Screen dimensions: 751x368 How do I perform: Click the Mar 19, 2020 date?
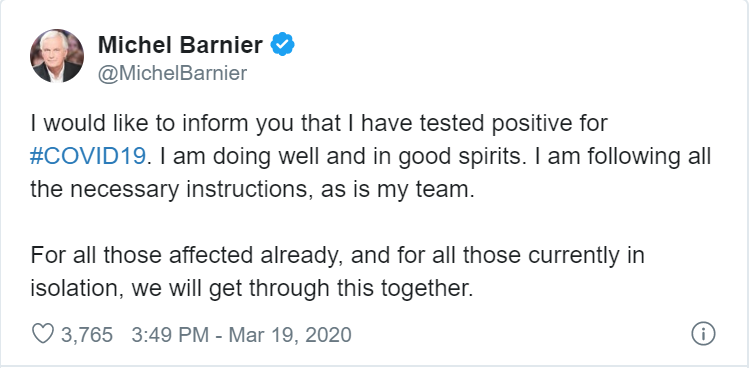[290, 334]
